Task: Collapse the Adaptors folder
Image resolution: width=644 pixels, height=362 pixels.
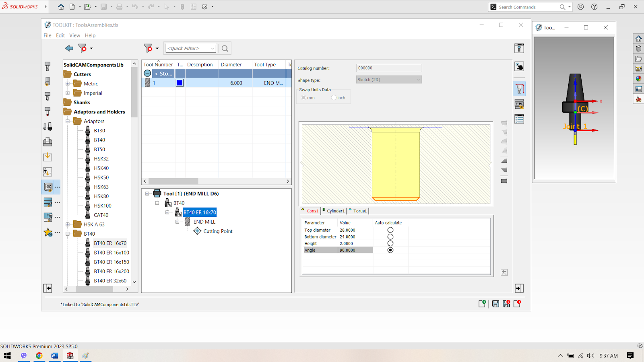Action: coord(68,121)
